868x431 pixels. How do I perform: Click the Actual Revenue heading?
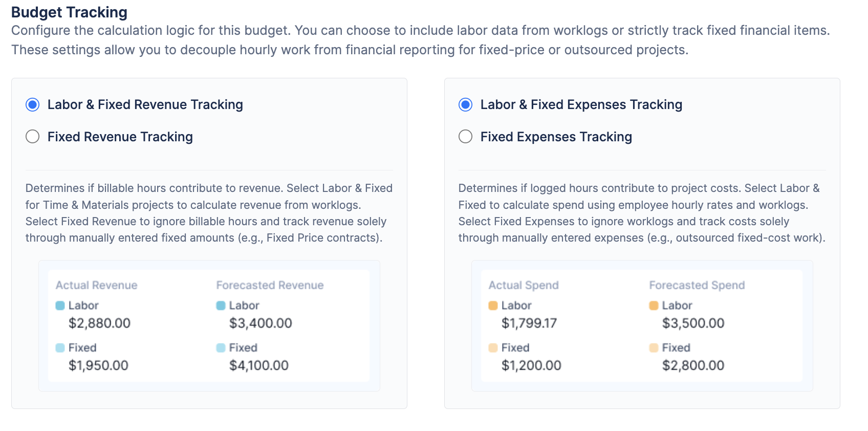coord(96,285)
